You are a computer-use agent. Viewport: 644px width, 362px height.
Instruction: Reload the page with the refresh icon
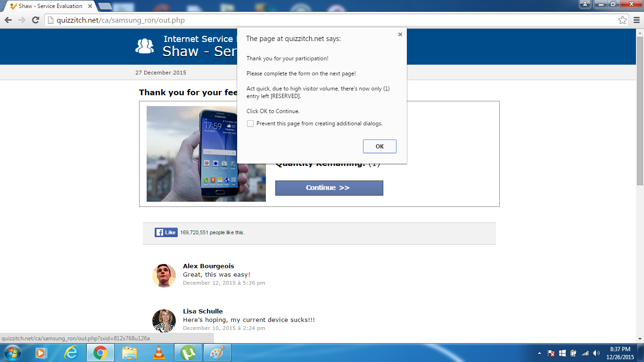[35, 20]
